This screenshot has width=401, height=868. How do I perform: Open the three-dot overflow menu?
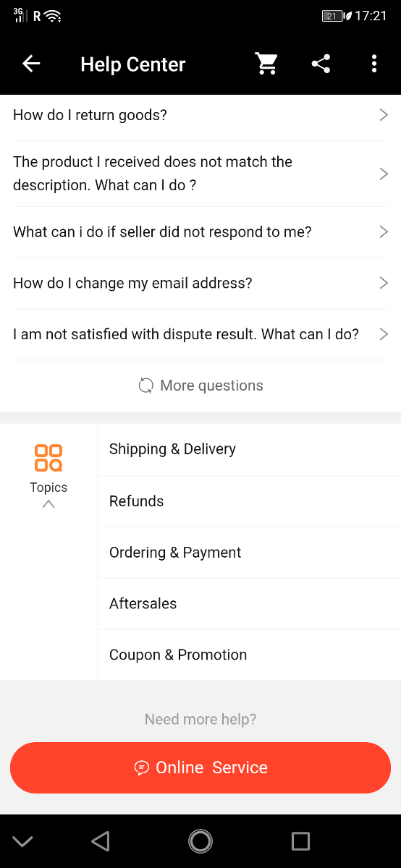coord(374,64)
